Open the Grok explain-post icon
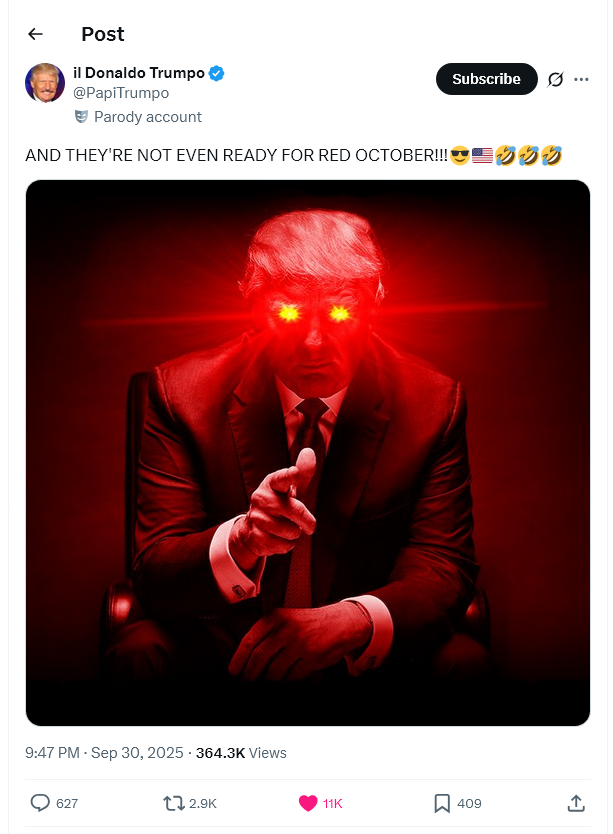The height and width of the screenshot is (834, 613). 555,79
